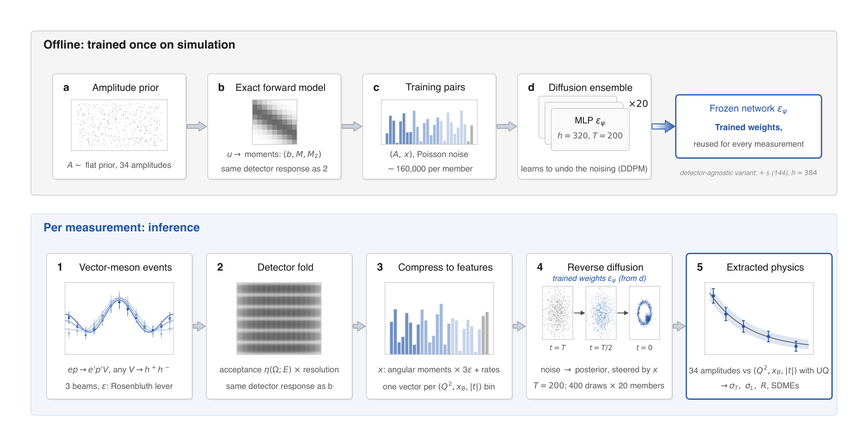
Task: Click the Vector-meson events curve plot
Action: (x=119, y=318)
